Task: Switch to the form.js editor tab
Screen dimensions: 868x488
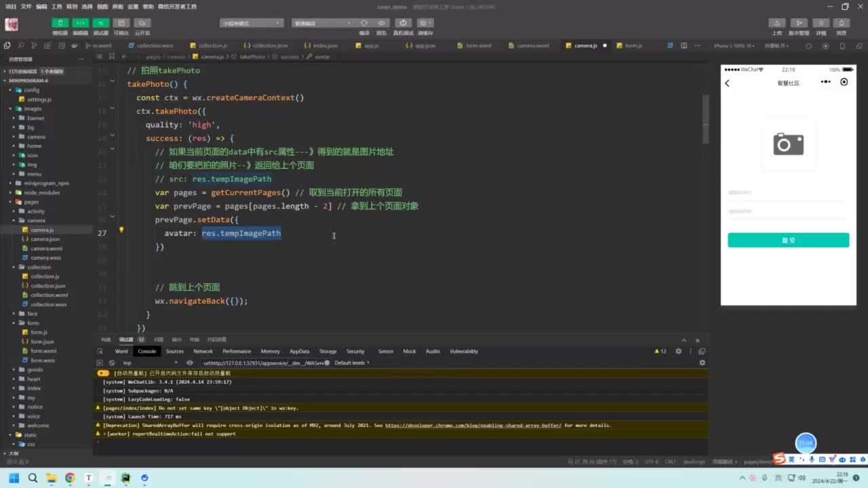Action: [x=630, y=45]
